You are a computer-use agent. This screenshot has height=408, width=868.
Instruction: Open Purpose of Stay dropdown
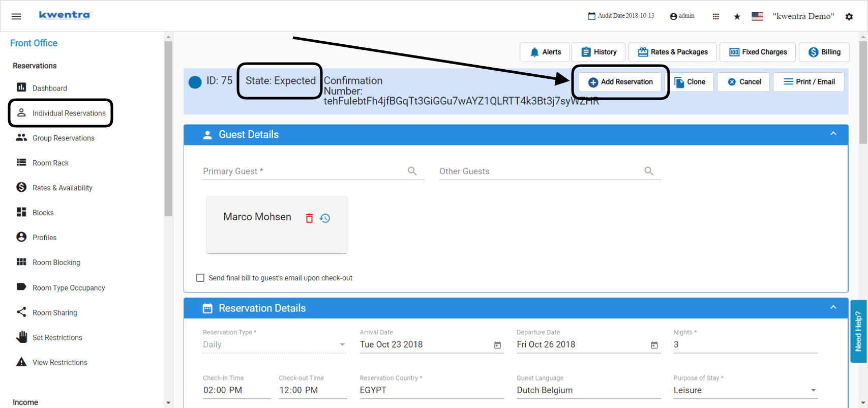[745, 390]
